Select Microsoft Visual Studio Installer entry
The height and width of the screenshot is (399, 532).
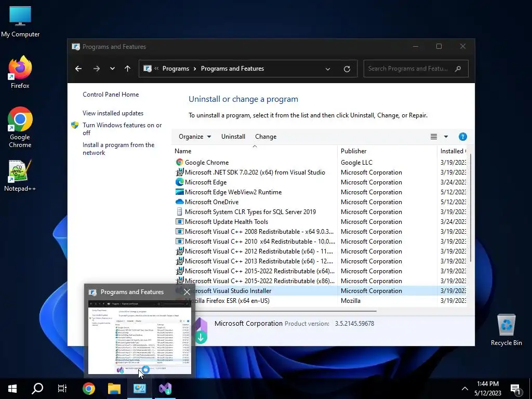point(232,291)
